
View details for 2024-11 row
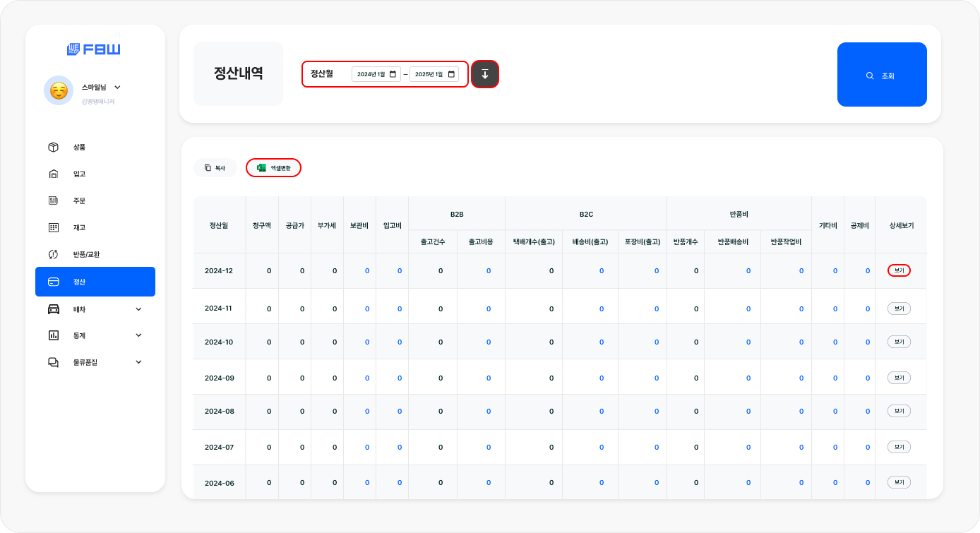(x=899, y=309)
